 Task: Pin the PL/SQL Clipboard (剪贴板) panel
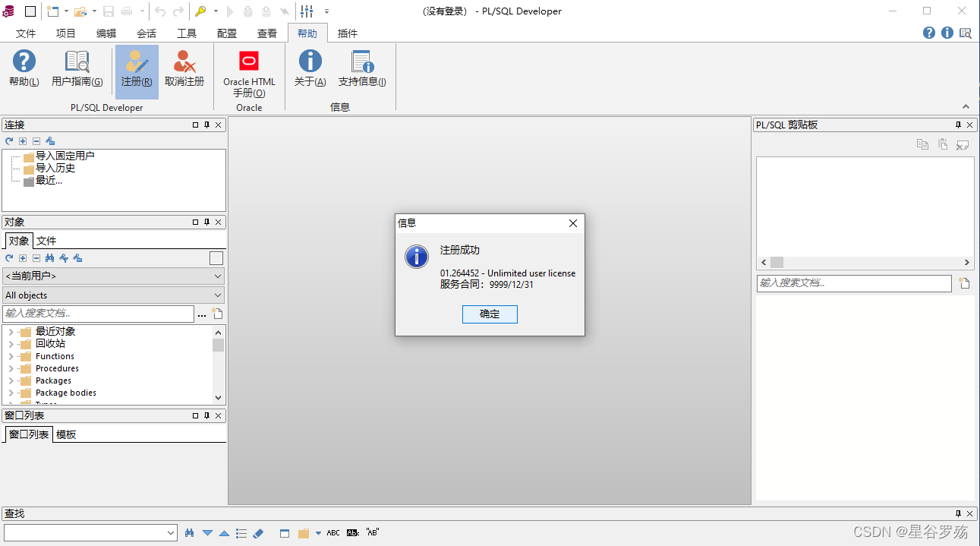tap(958, 125)
